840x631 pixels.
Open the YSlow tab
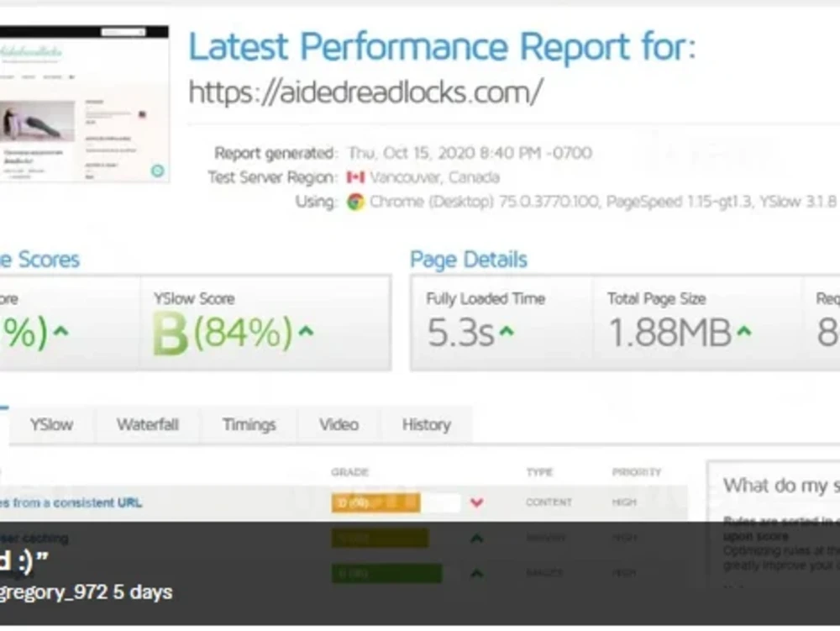pos(51,425)
